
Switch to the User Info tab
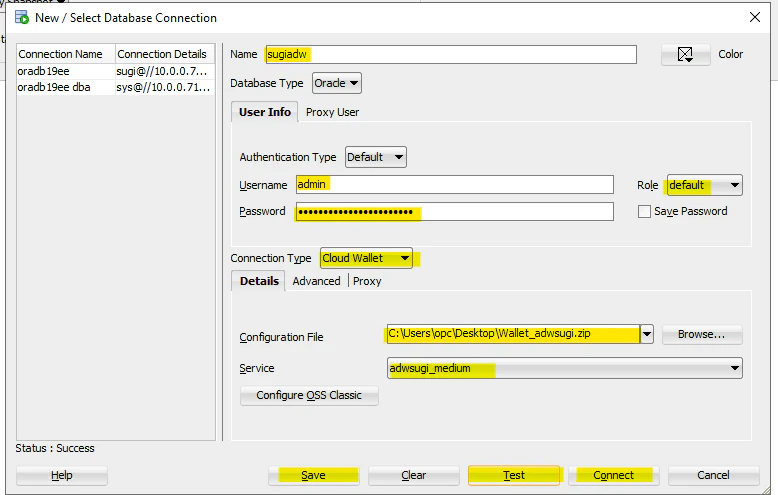[264, 112]
